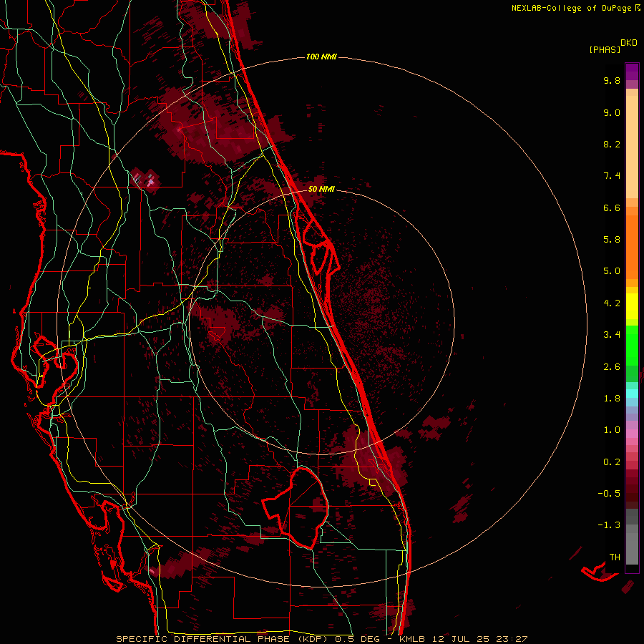Pick the bright green segment of color bar

pos(632,344)
